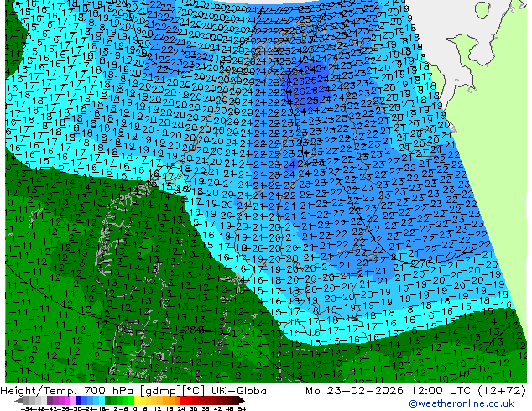Image resolution: width=532 pixels, height=411 pixels.
Task: Click the '54' maximum value on the scale
Action: (x=242, y=408)
